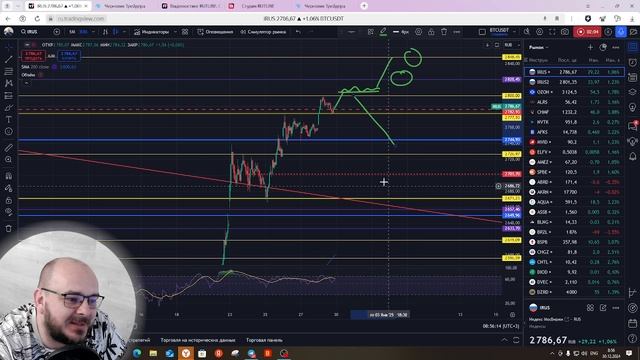The width and height of the screenshot is (640, 360).
Task: Open the ideas lightbulb in the right sidebar
Action: tap(633, 108)
